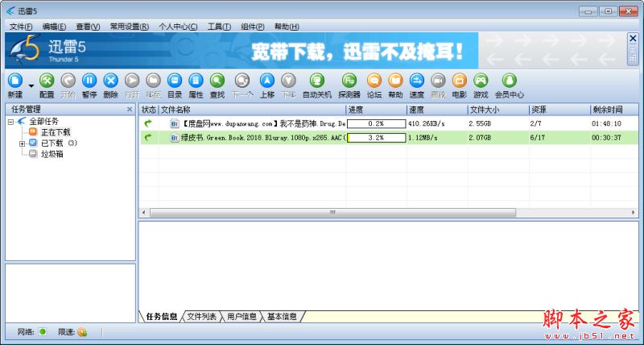Click the 3.2% progress bar
Screen dimensions: 644x345
coord(376,138)
